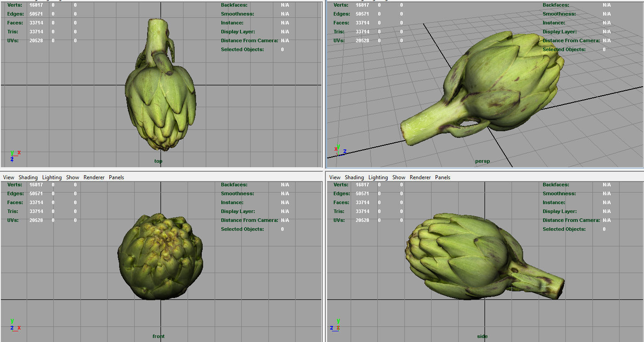Click 'Selected Objects:' label in side viewport
Viewport: 644px width, 342px height.
tap(564, 229)
